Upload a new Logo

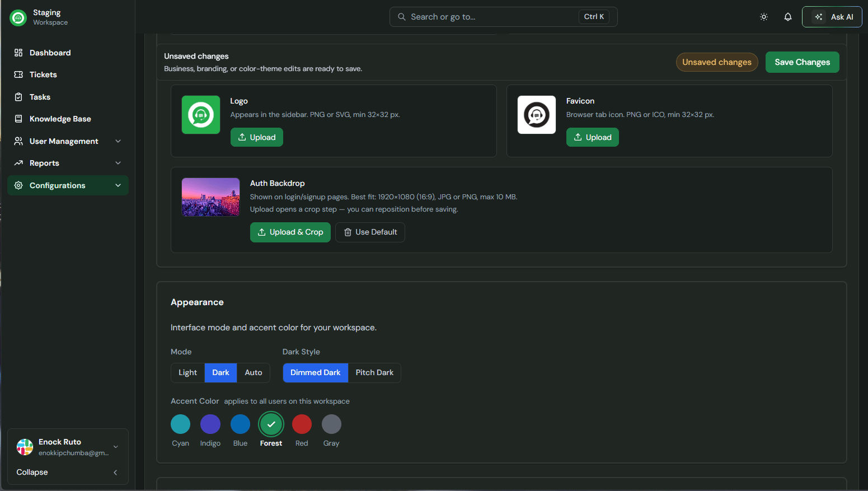tap(257, 137)
